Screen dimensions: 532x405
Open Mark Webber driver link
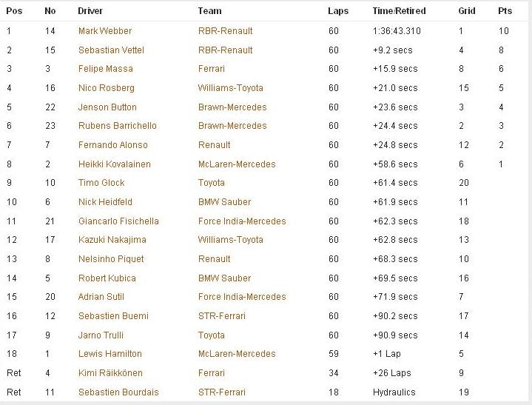[105, 31]
